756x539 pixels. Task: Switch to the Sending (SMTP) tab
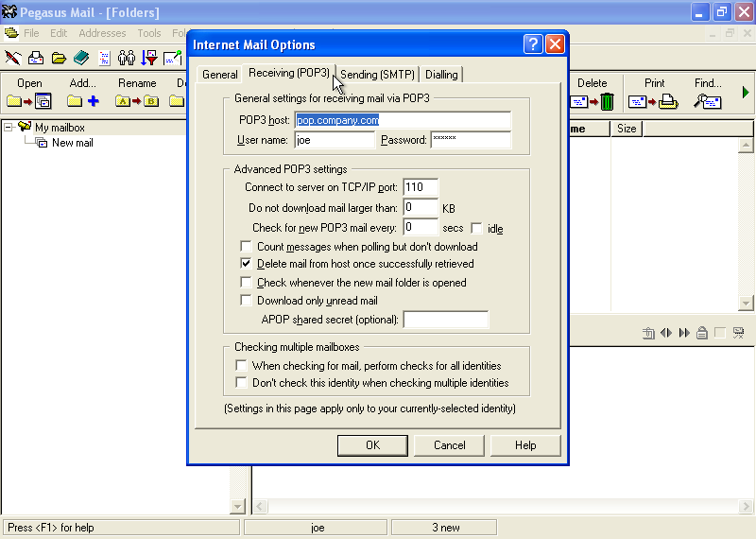point(377,75)
